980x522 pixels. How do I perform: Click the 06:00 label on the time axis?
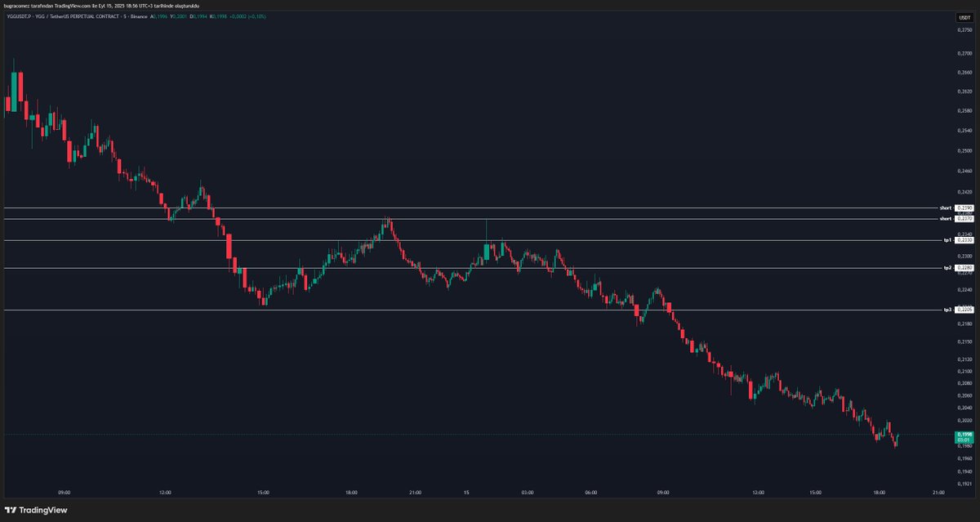pyautogui.click(x=591, y=493)
